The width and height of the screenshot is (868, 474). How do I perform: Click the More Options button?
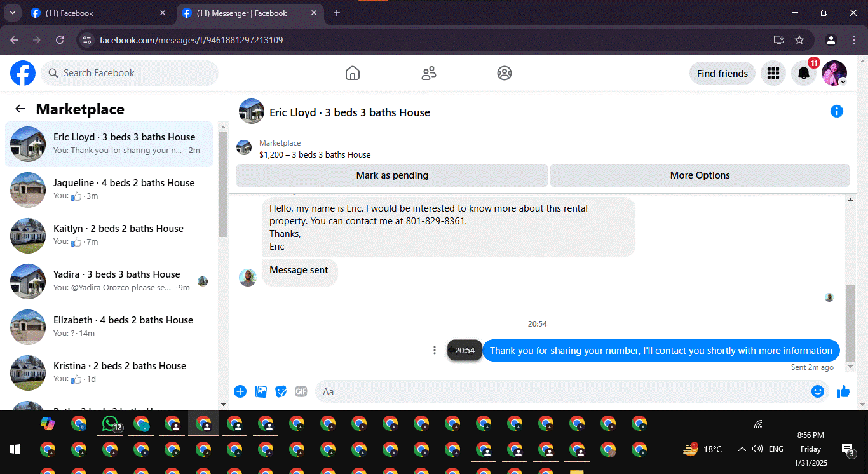pos(700,175)
